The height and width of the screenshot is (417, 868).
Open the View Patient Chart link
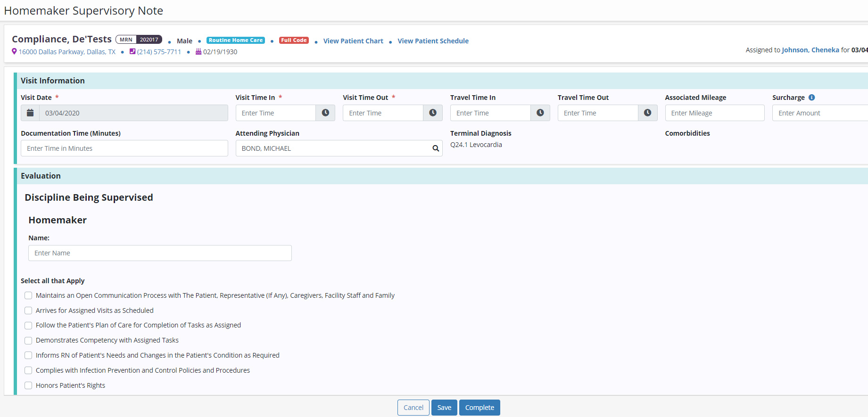[353, 41]
